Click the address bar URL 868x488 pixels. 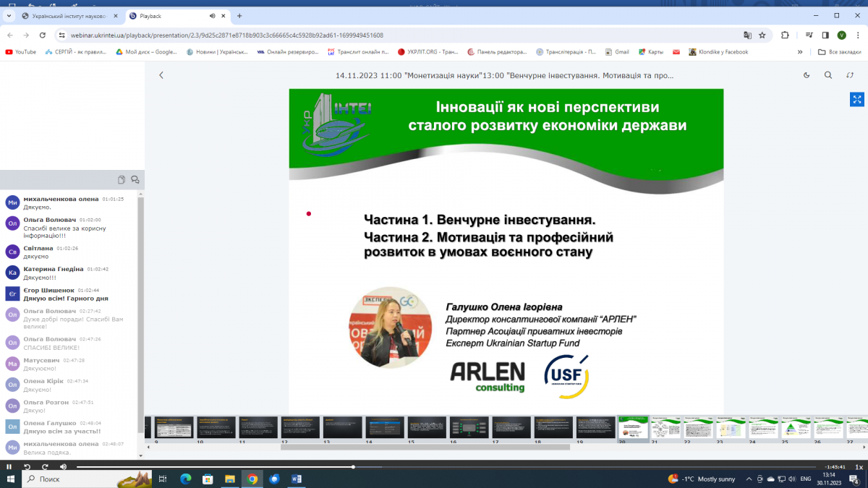(227, 35)
